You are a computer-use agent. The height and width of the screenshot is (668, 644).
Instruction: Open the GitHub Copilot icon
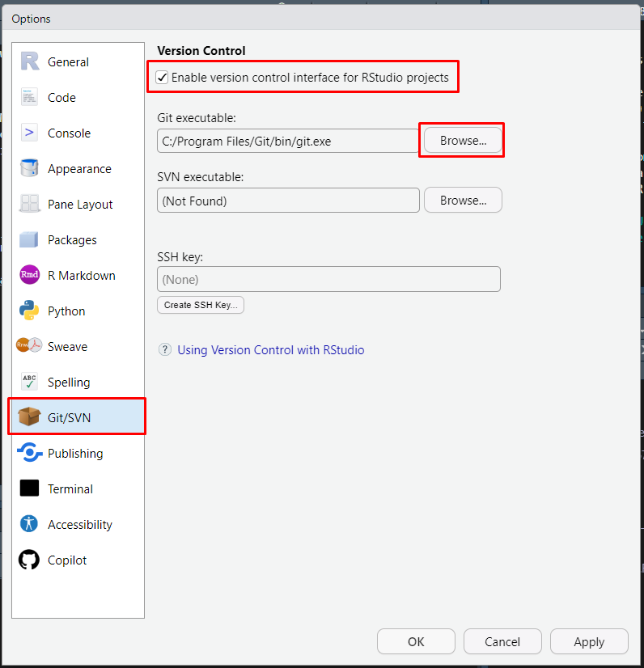(30, 560)
